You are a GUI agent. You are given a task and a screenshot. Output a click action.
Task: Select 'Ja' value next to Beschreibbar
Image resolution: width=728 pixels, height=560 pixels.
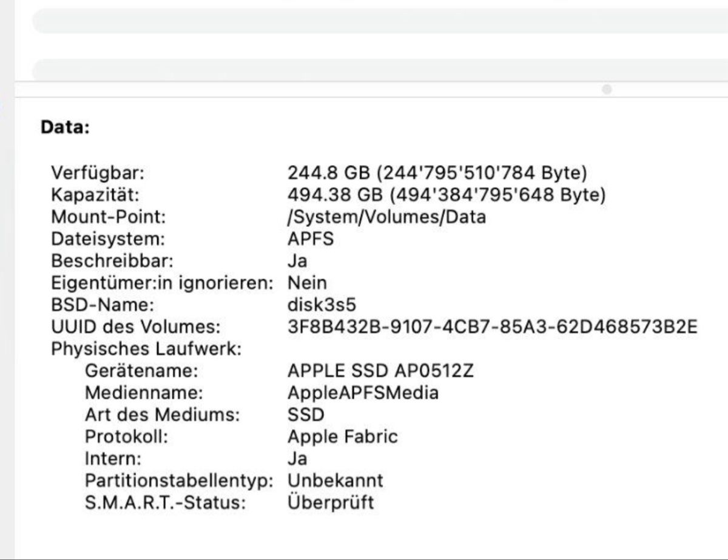click(297, 261)
